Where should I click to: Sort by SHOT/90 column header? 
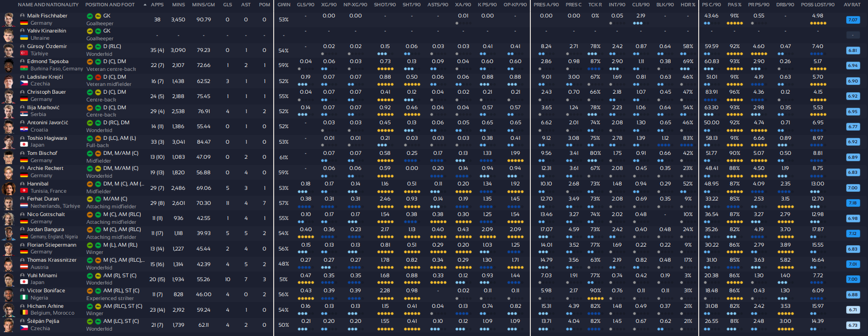385,5
